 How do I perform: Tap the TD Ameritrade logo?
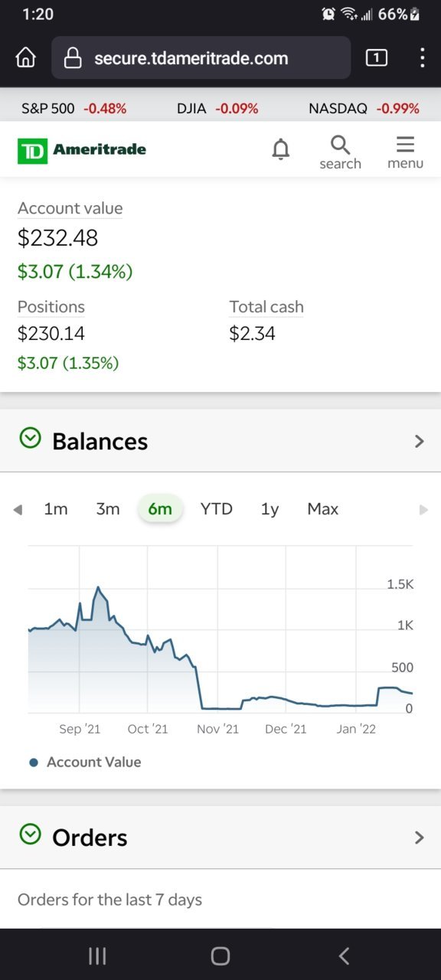coord(82,150)
